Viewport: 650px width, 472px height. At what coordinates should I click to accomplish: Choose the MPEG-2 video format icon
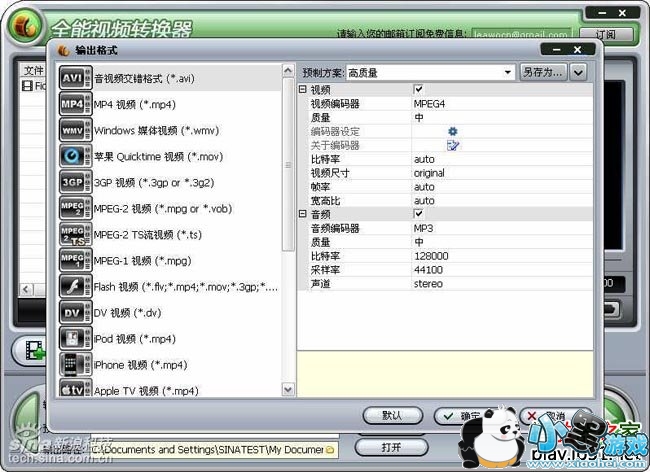click(x=75, y=208)
